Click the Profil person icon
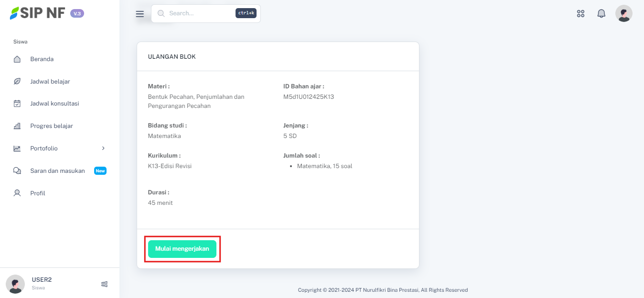Screen dimensions: 644x298 17,193
